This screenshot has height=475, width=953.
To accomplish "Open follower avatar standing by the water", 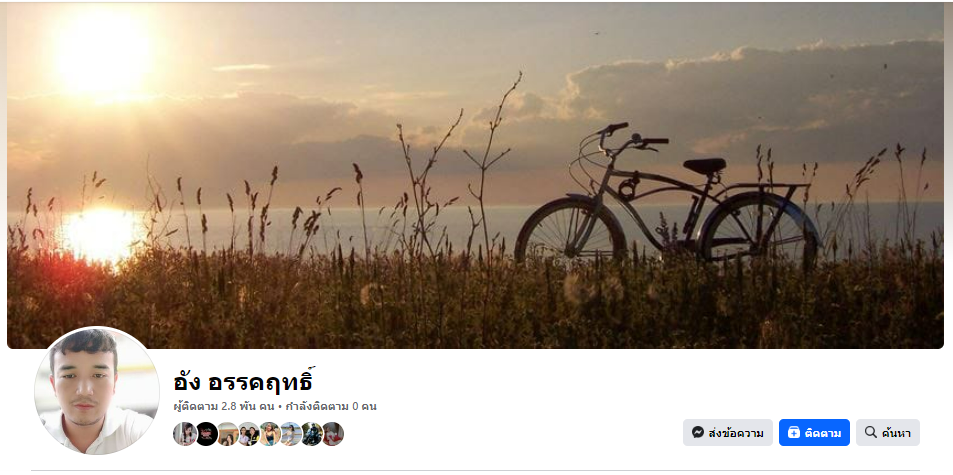I will pos(291,434).
